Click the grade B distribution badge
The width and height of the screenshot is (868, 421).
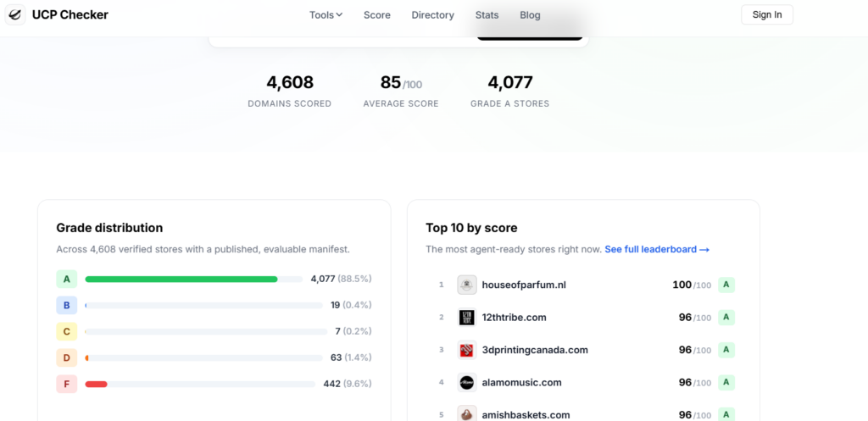[66, 306]
